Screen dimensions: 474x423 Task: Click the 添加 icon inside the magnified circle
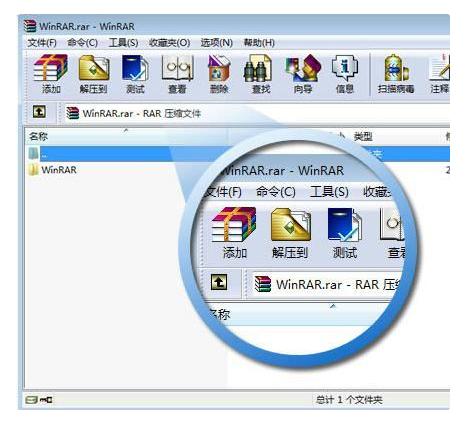[234, 224]
